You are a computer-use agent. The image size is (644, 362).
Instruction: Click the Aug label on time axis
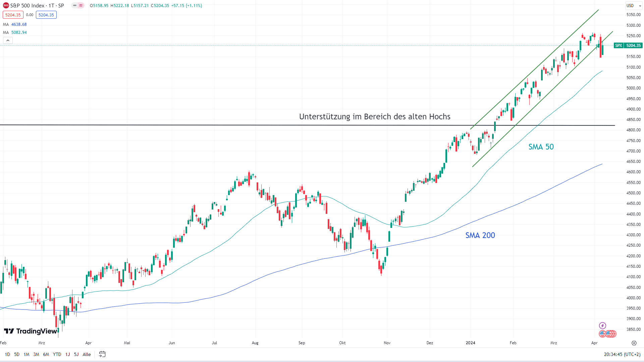pyautogui.click(x=255, y=343)
